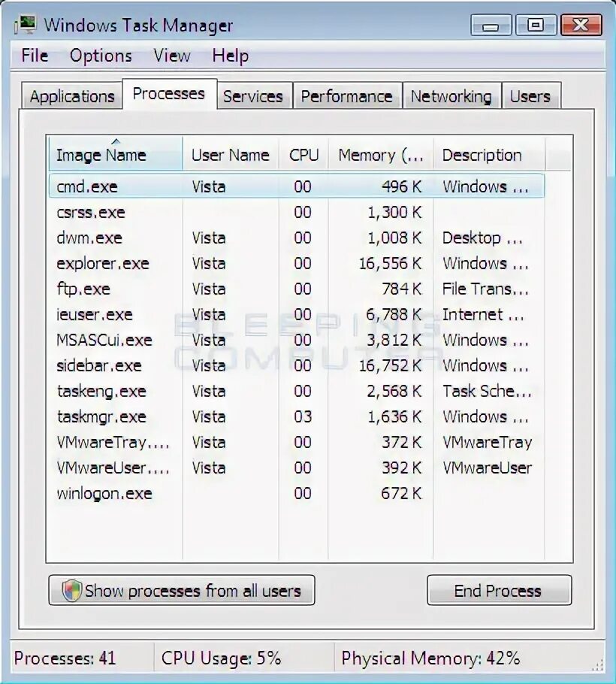The image size is (616, 684).
Task: Open the File menu
Action: coord(35,56)
